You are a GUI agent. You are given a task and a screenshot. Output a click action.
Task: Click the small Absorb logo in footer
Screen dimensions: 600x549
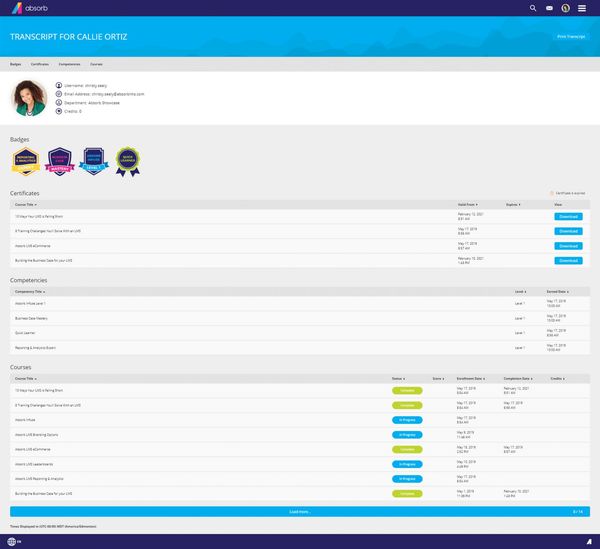(589, 542)
